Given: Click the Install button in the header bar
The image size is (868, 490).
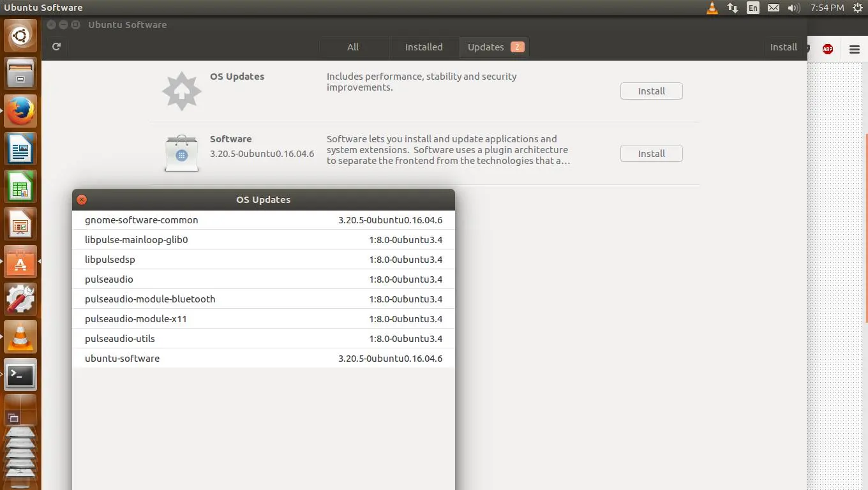Looking at the screenshot, I should (783, 47).
